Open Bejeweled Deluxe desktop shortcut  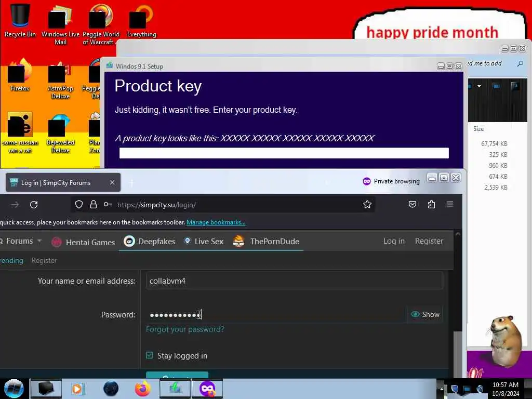[60, 134]
